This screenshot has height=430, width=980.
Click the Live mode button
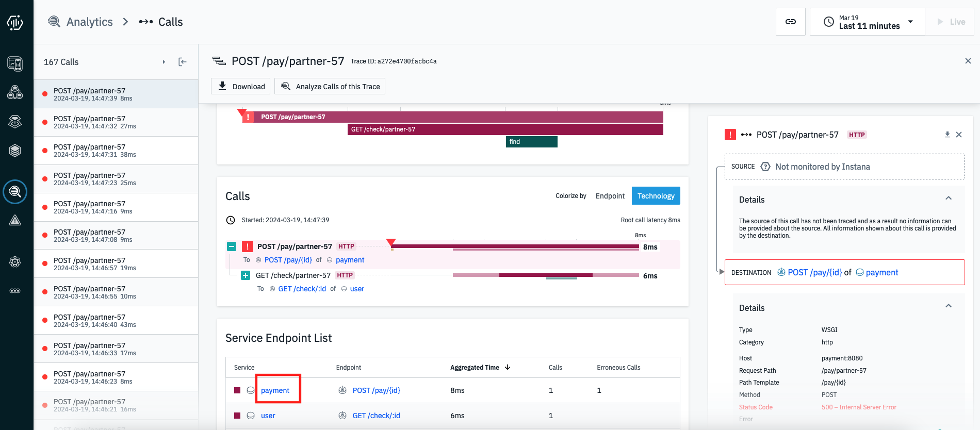tap(950, 22)
